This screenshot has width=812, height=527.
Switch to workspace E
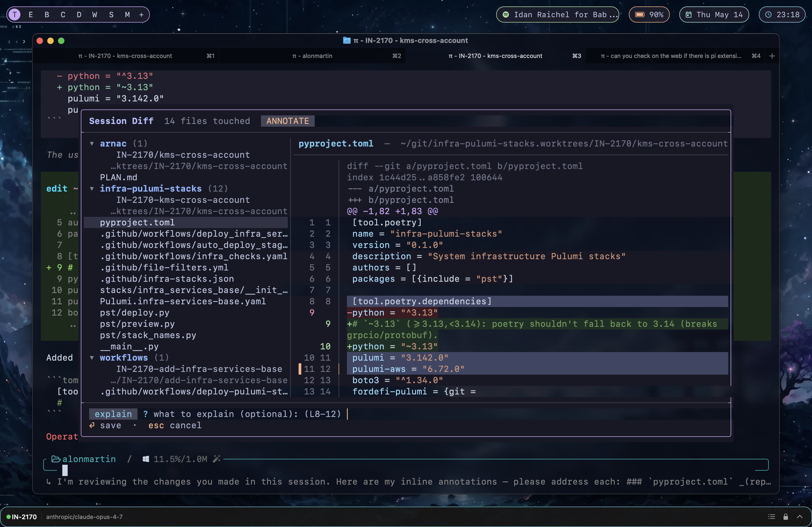pos(31,15)
